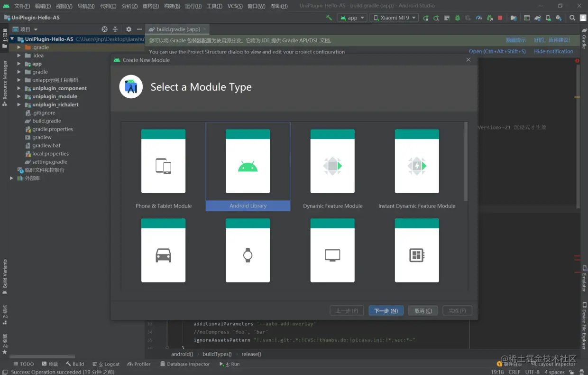Screen dimensions: 588x375
Task: Open the Database Inspector tool window
Action: pos(185,364)
